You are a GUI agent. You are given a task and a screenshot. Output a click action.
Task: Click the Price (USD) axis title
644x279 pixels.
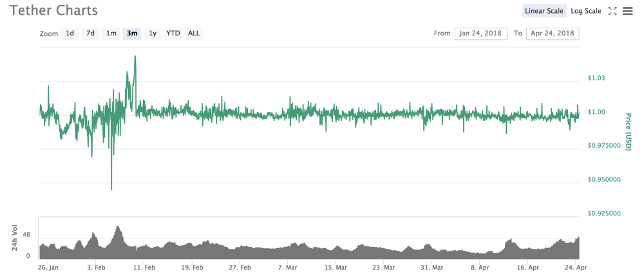[x=627, y=132]
